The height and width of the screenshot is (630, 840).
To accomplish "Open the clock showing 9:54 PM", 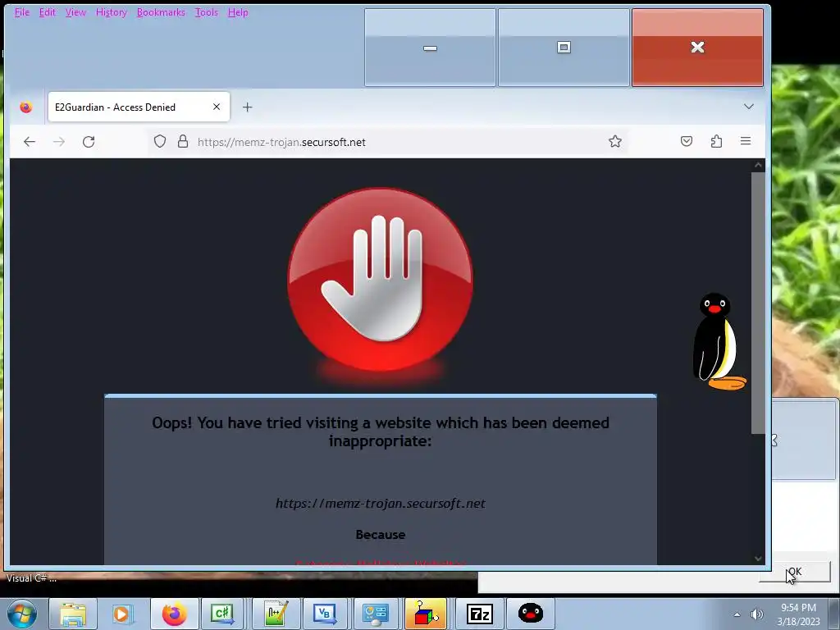I will pos(798,614).
